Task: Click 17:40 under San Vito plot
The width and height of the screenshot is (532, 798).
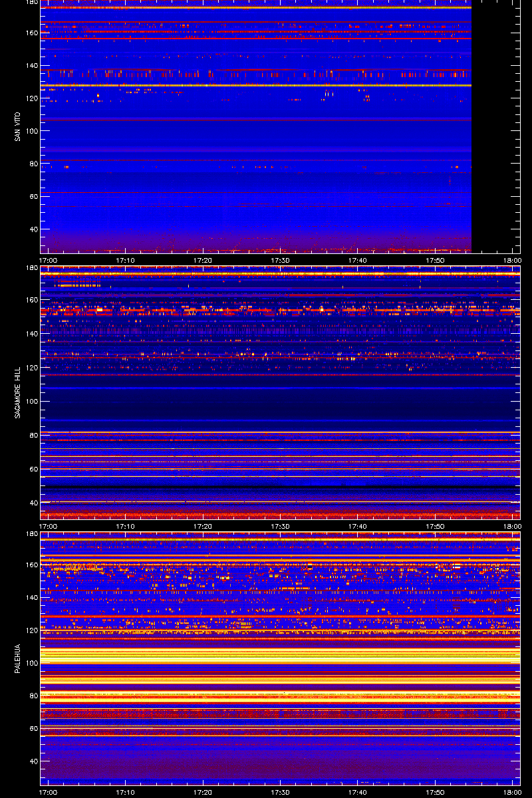Action: coord(358,261)
